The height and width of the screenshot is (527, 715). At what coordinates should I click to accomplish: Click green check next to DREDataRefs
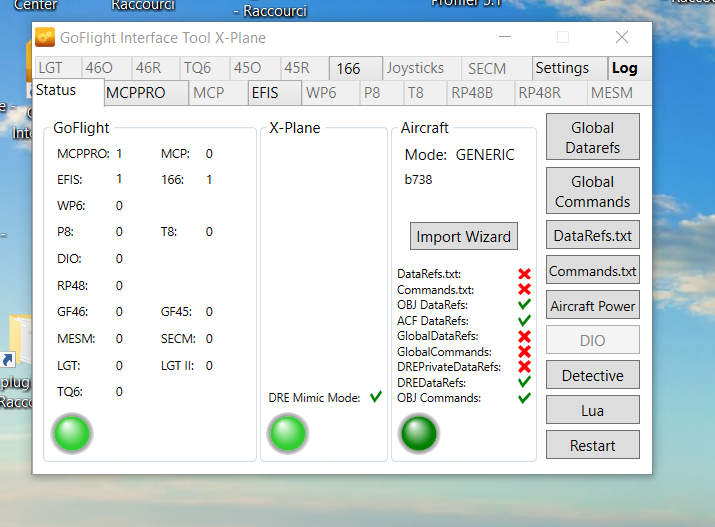[x=524, y=382]
